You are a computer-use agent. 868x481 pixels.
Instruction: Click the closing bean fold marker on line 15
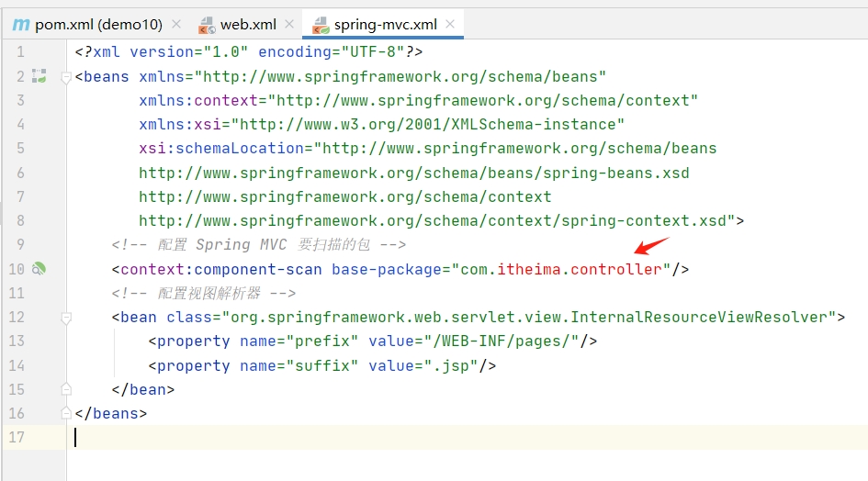[x=66, y=389]
